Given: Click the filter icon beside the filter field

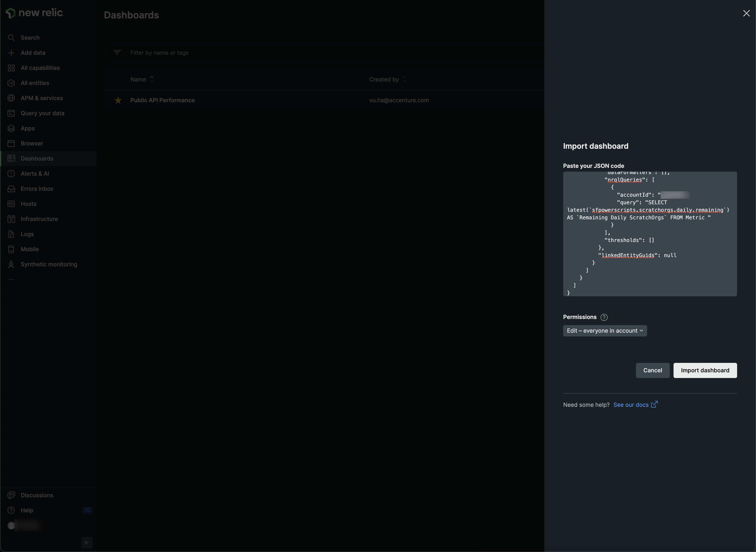Looking at the screenshot, I should click(x=117, y=52).
